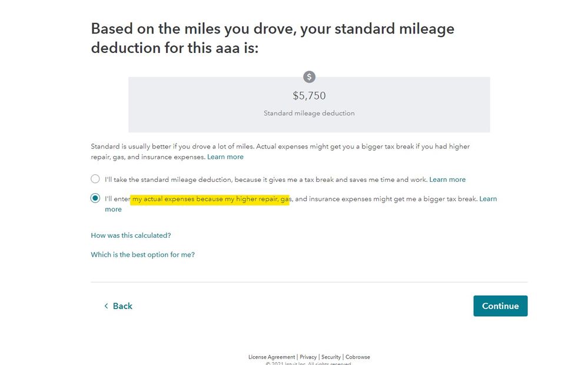Open the Privacy footer link

tap(308, 357)
